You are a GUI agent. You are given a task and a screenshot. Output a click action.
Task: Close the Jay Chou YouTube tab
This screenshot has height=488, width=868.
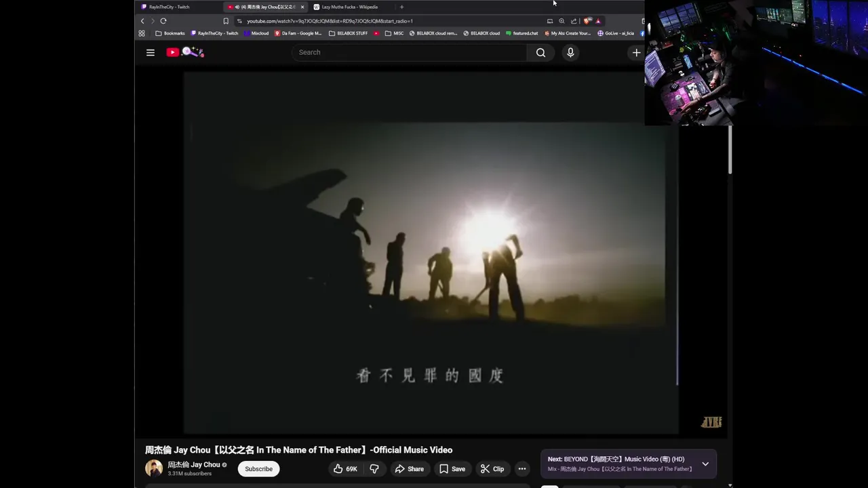tap(302, 7)
